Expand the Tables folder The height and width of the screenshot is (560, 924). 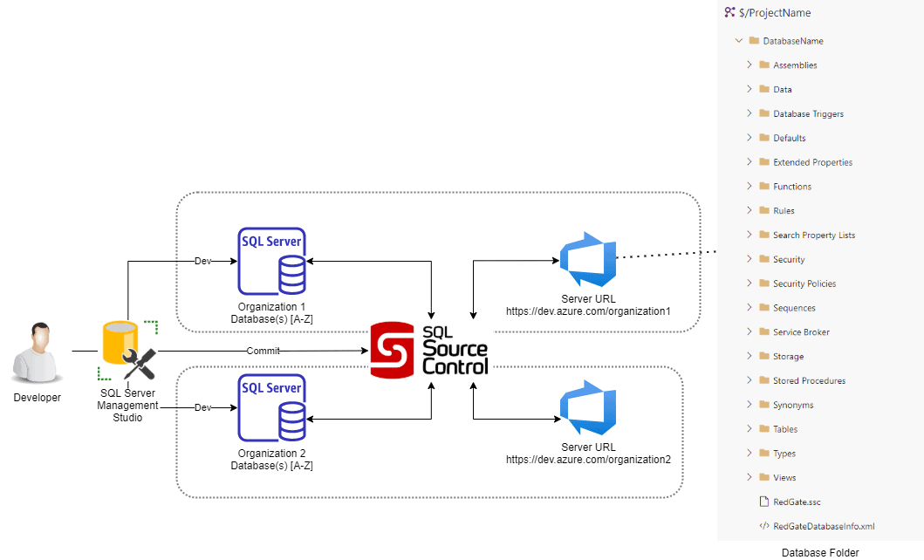coord(749,428)
